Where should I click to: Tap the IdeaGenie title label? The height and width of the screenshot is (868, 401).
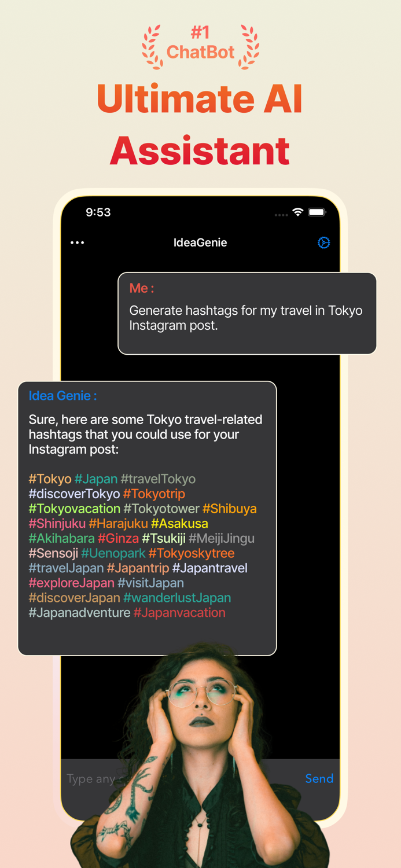coord(200,242)
